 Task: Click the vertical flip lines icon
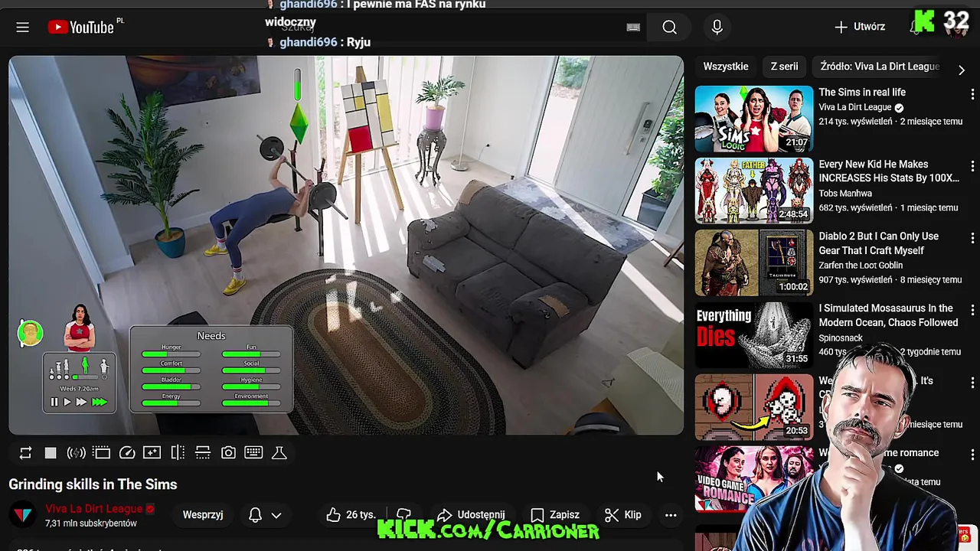pyautogui.click(x=203, y=453)
